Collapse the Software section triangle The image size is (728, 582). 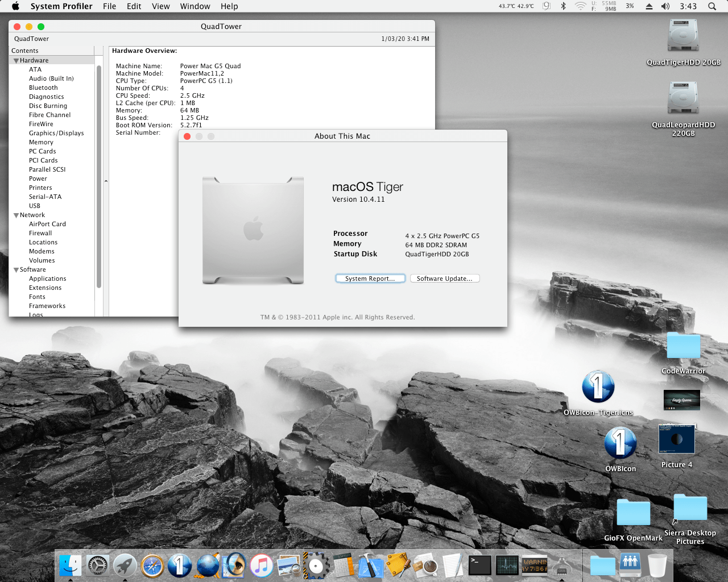16,269
